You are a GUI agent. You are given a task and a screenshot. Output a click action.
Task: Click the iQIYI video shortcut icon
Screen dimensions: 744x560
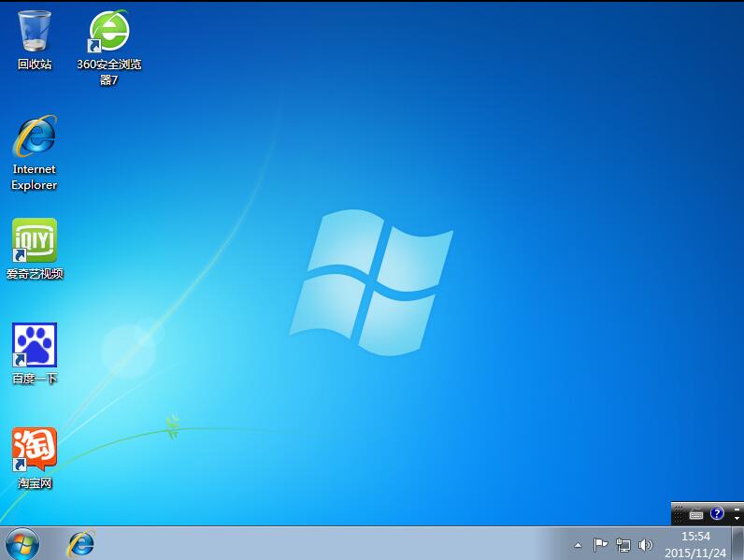click(35, 241)
